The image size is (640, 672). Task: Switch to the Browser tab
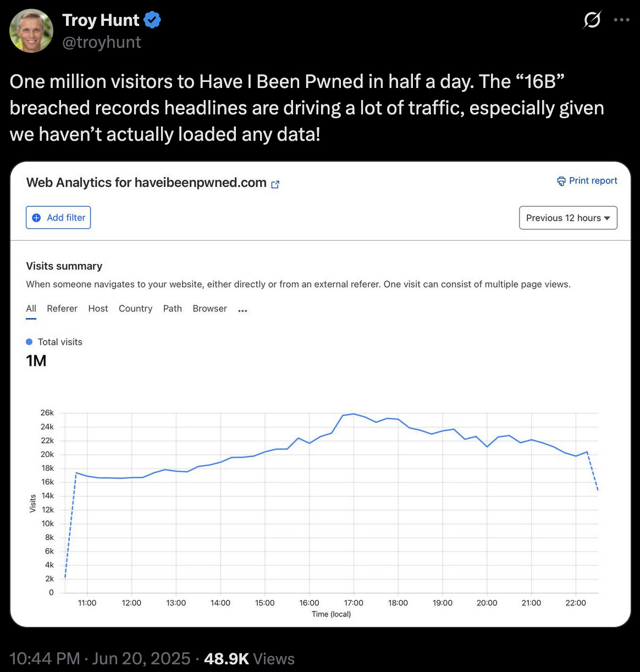click(x=209, y=309)
